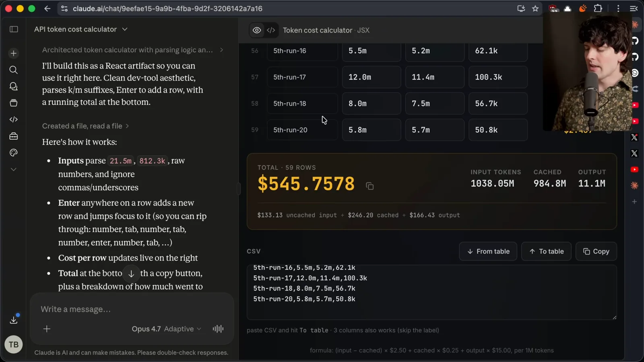The height and width of the screenshot is (362, 644).
Task: Open site information icon in address bar
Action: pos(64,8)
